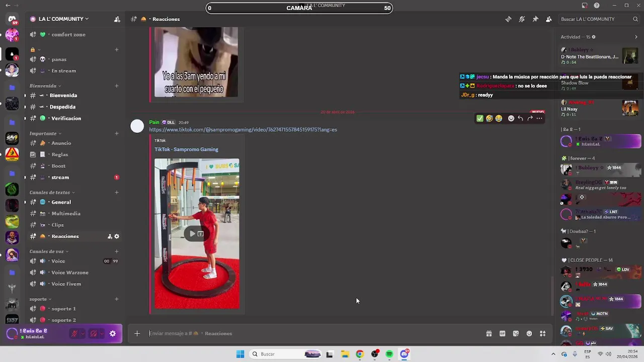644x362 pixels.
Task: Open Reacciones channel settings gear
Action: tap(117, 236)
